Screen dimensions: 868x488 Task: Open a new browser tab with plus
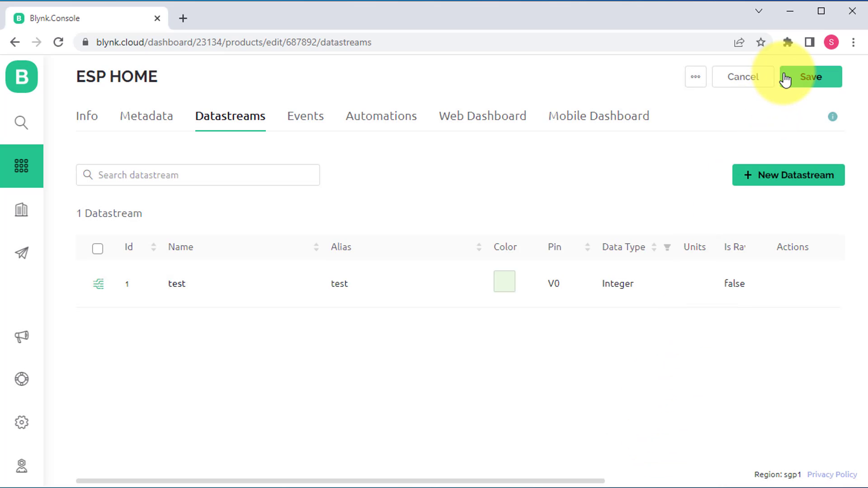click(183, 18)
